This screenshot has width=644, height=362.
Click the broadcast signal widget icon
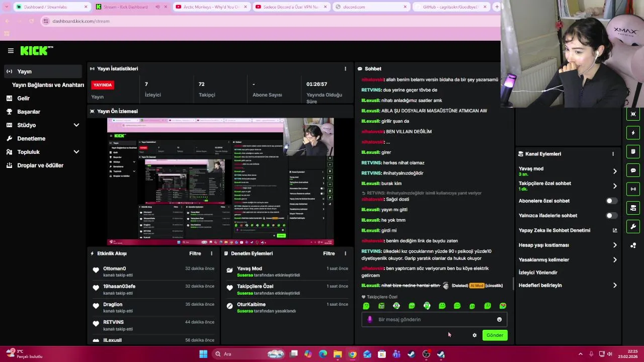[633, 189]
